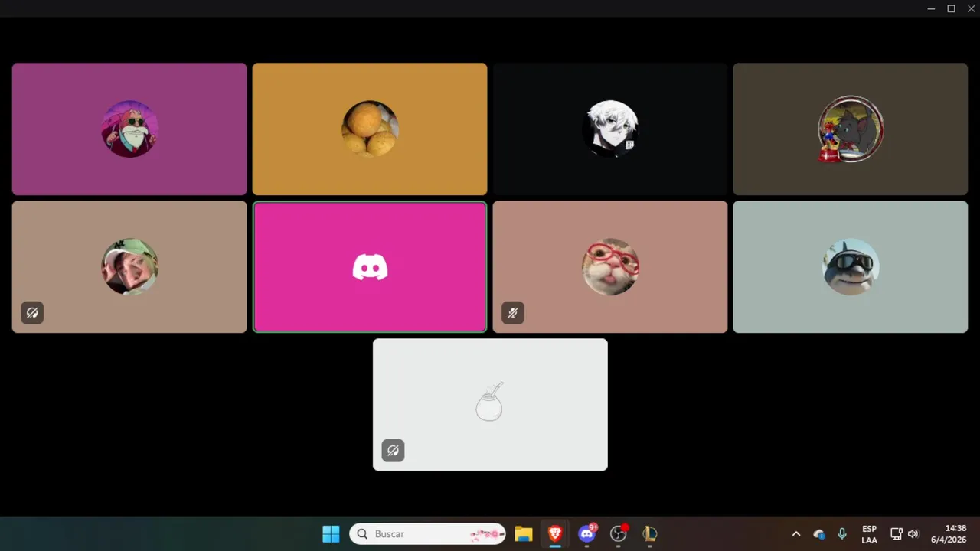Screen dimensions: 980x551
Task: Select the orange tile with bread rolls avatar
Action: click(x=370, y=129)
